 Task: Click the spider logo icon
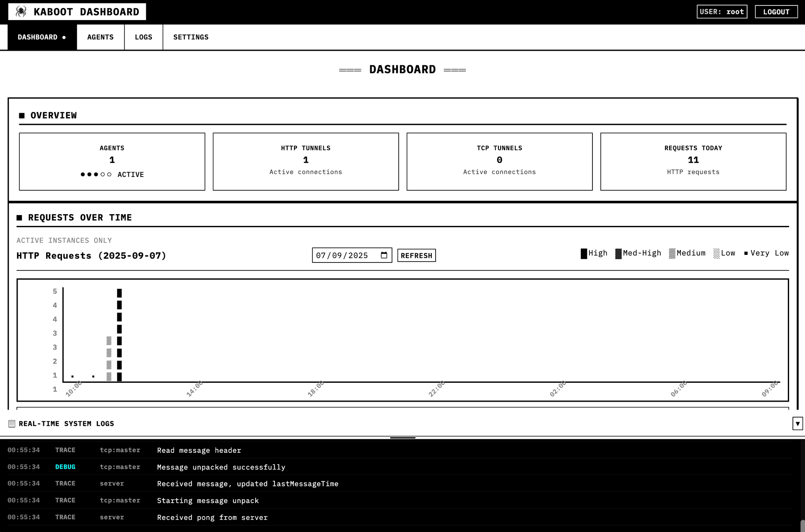pos(20,11)
